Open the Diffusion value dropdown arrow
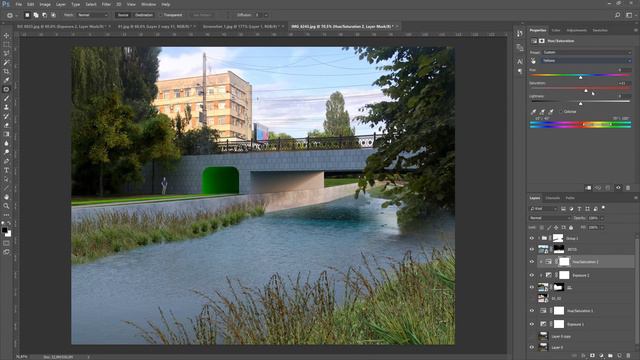The image size is (640, 360). point(266,15)
